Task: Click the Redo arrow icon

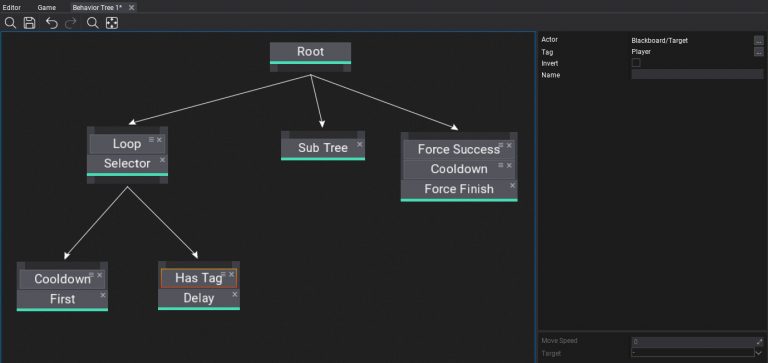Action: [71, 23]
